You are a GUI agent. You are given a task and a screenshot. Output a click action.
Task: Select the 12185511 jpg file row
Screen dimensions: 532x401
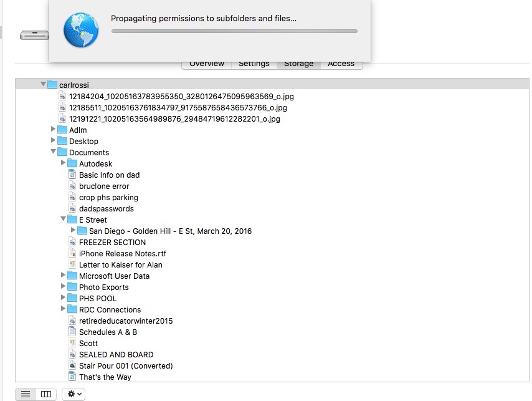[272, 108]
